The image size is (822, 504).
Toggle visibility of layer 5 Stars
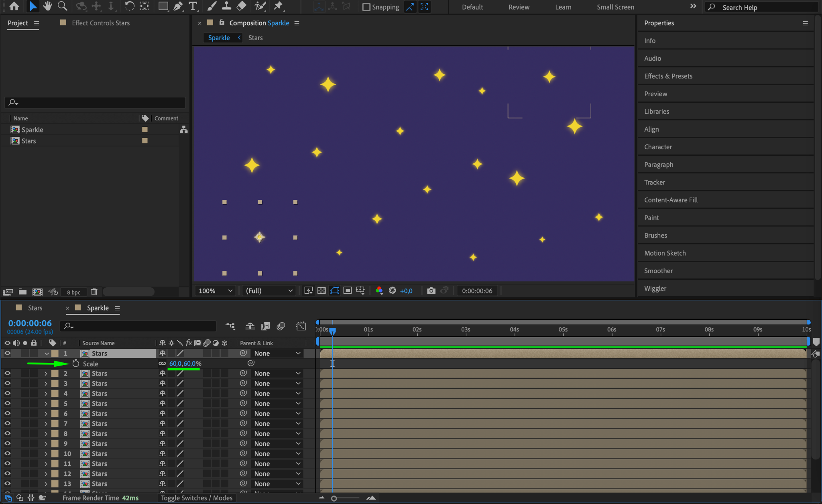(7, 403)
